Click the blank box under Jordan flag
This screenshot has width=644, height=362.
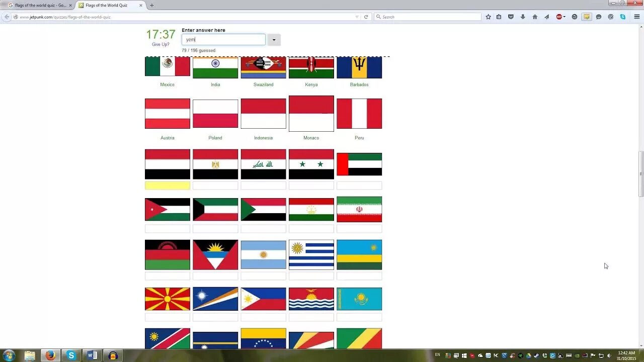pyautogui.click(x=168, y=229)
